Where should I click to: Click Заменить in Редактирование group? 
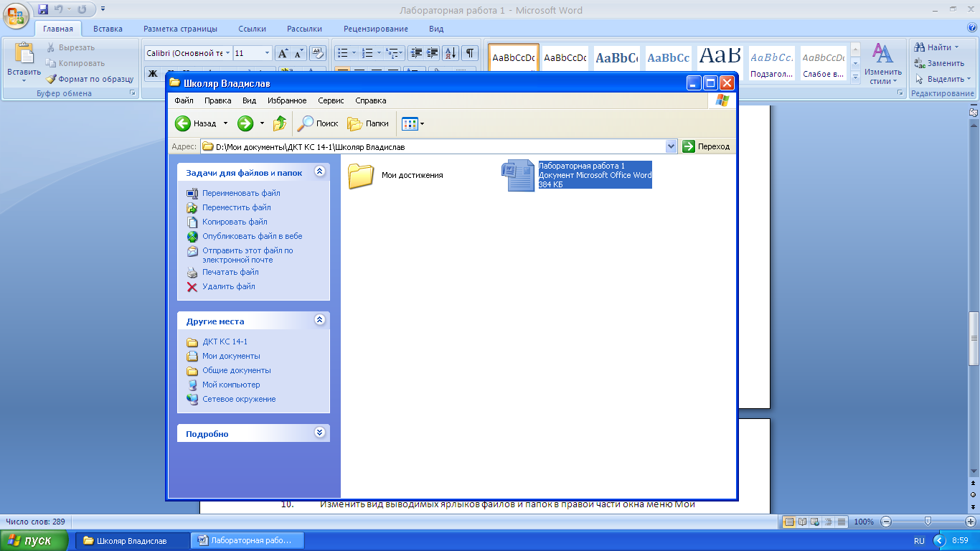[x=939, y=63]
